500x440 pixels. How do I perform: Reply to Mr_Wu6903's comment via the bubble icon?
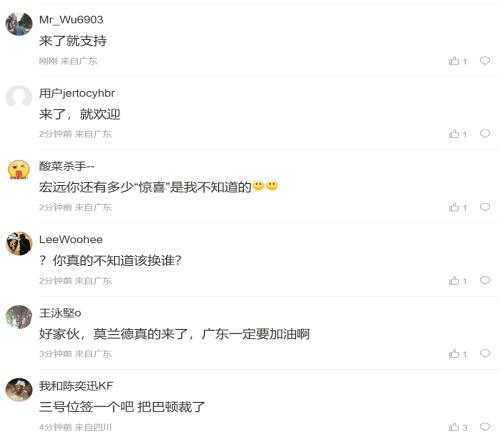[x=485, y=61]
